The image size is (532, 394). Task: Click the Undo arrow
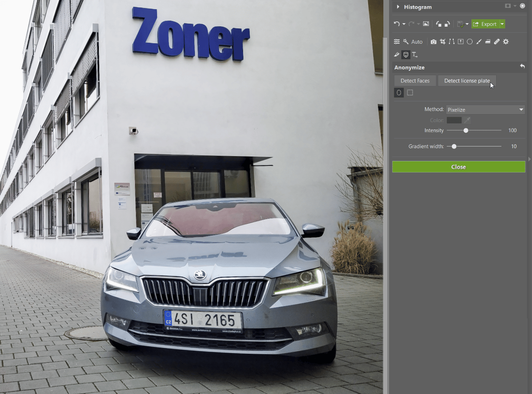(x=396, y=24)
